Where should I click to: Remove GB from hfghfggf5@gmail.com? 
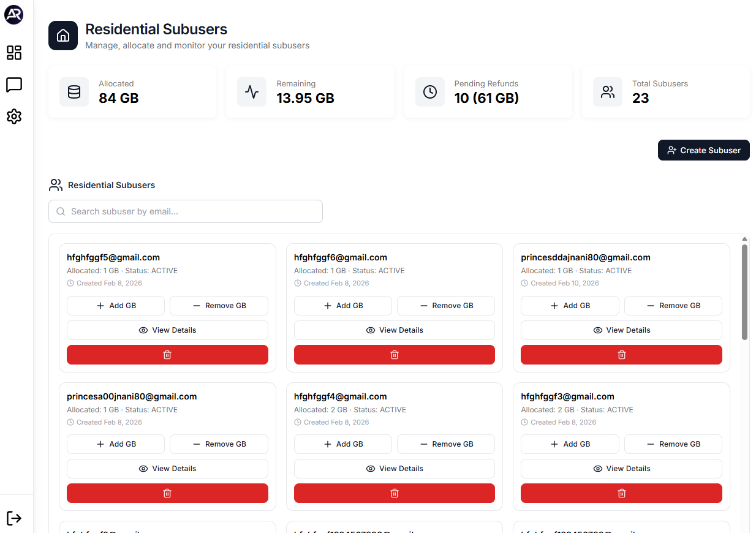pyautogui.click(x=219, y=306)
